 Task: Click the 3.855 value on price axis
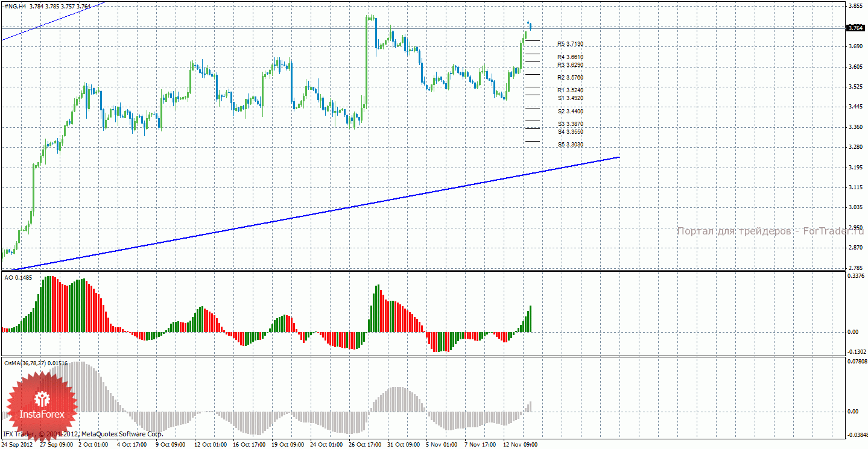tap(855, 6)
